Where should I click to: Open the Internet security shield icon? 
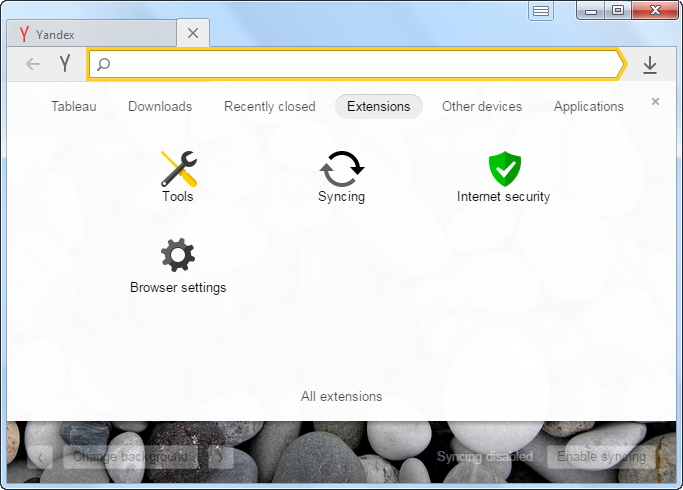[x=504, y=169]
